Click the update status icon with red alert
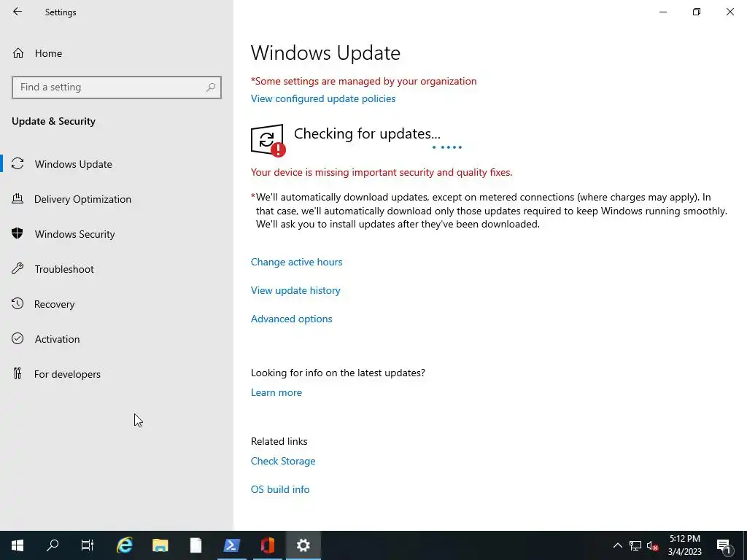747x560 pixels. pyautogui.click(x=268, y=140)
